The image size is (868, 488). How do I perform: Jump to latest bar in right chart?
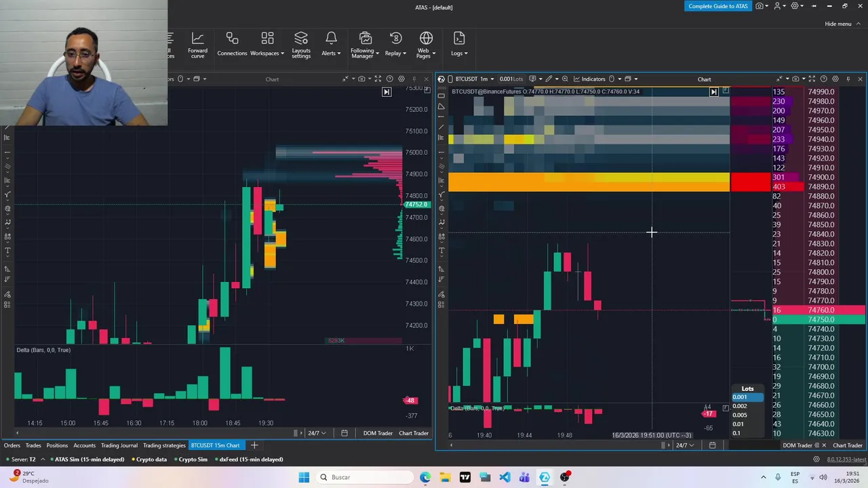(x=713, y=91)
